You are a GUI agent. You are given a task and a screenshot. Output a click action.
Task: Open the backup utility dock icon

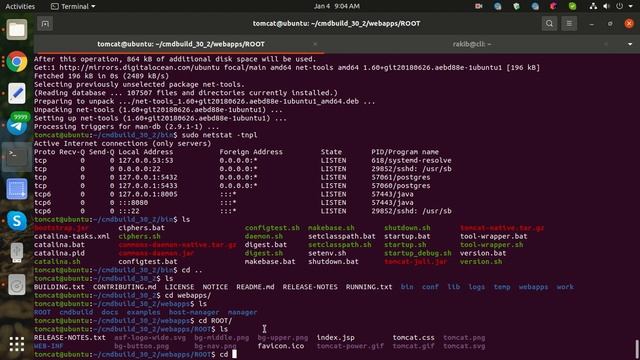coord(17,284)
